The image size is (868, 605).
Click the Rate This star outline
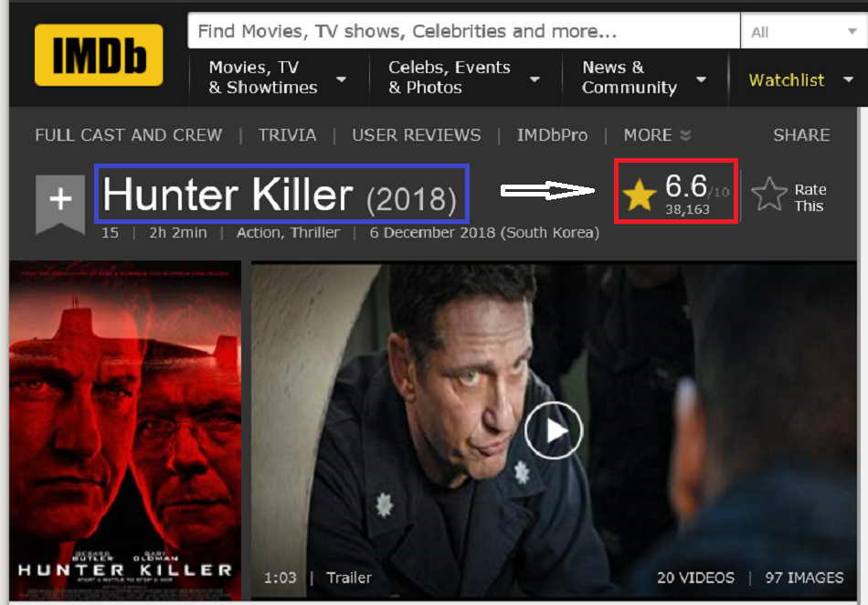coord(769,194)
